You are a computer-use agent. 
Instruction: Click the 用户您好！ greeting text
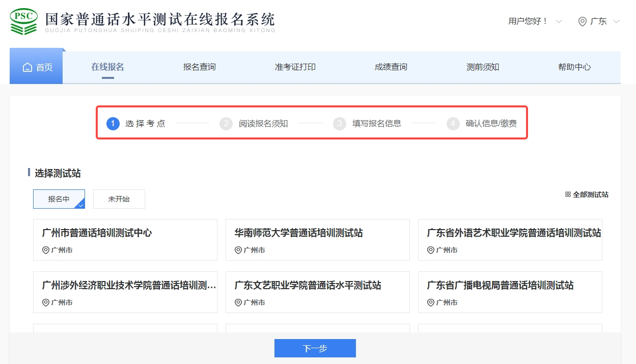coord(528,21)
